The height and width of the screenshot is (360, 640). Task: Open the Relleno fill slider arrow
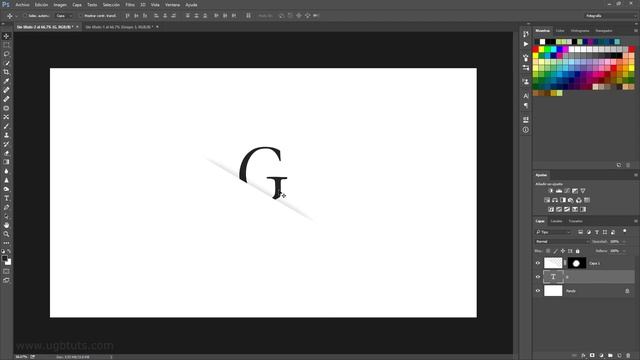625,251
